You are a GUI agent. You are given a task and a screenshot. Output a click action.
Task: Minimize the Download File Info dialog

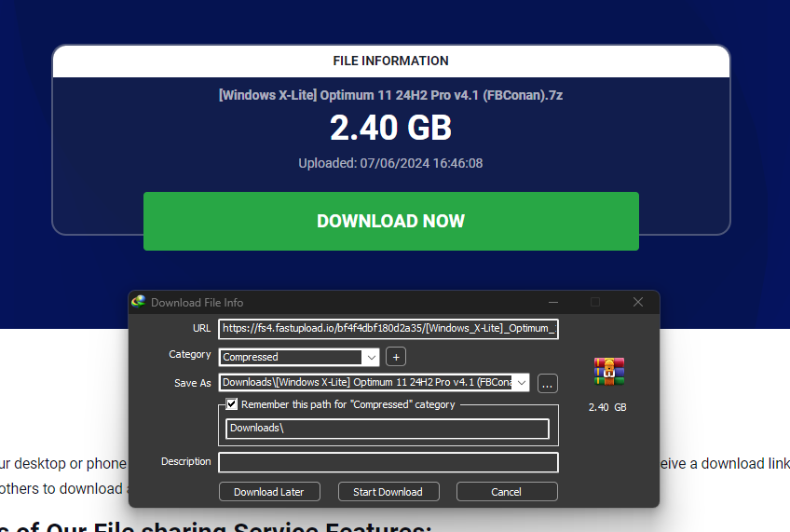click(x=553, y=302)
